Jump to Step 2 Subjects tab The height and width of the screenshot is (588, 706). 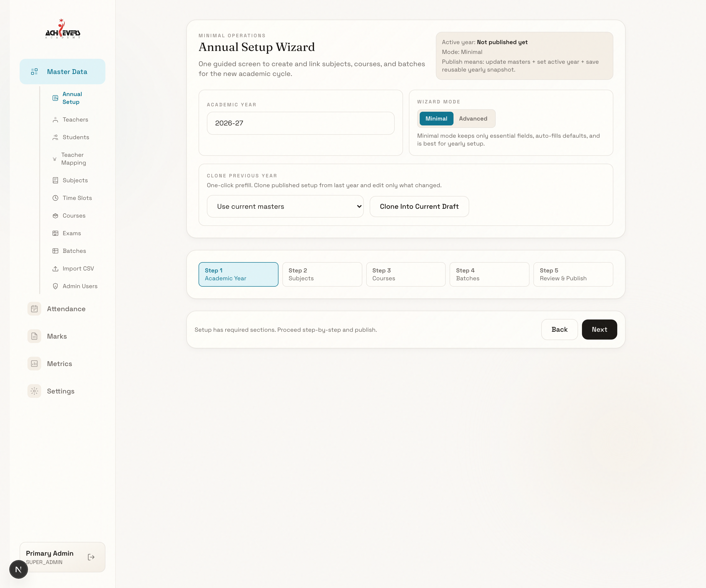click(322, 274)
